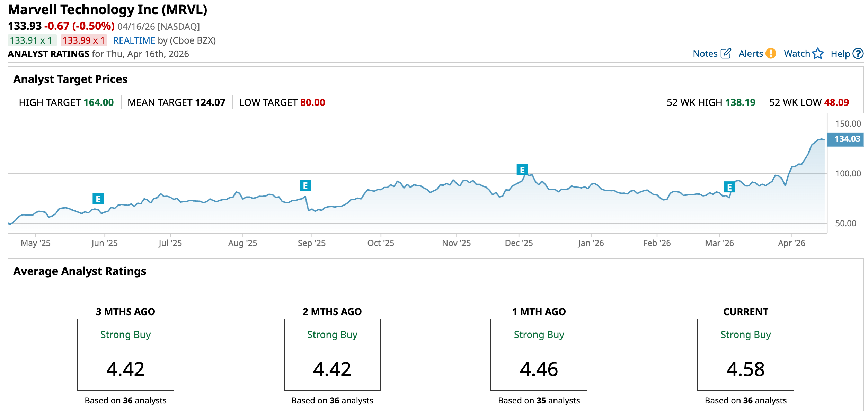Click the Watch star icon
868x411 pixels.
tap(818, 53)
